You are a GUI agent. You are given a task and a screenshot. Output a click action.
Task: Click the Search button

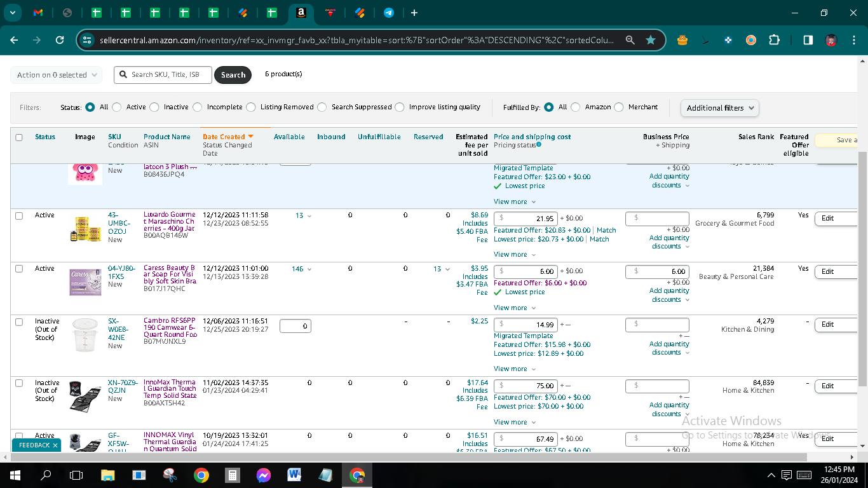(x=233, y=75)
